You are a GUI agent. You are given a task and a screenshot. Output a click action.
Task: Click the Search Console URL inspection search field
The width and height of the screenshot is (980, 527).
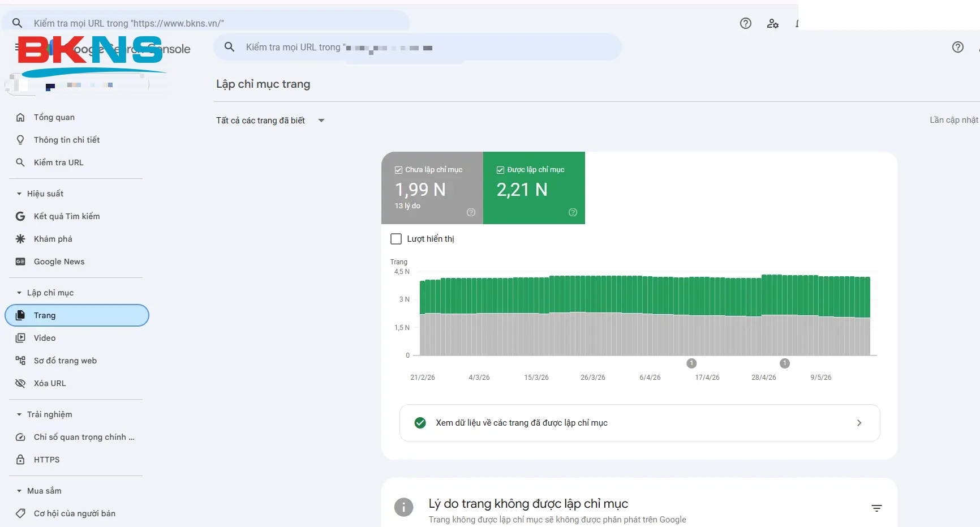pyautogui.click(x=418, y=47)
